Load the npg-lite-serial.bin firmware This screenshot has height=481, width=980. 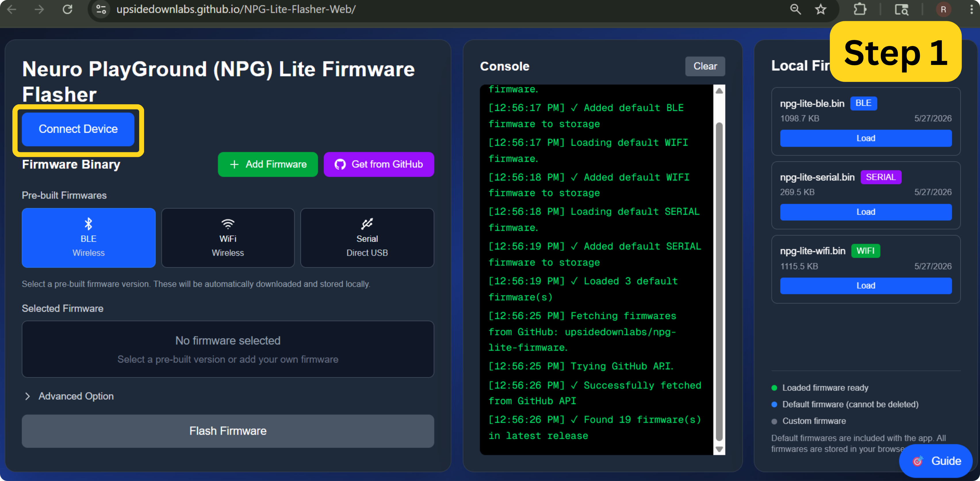[866, 212]
